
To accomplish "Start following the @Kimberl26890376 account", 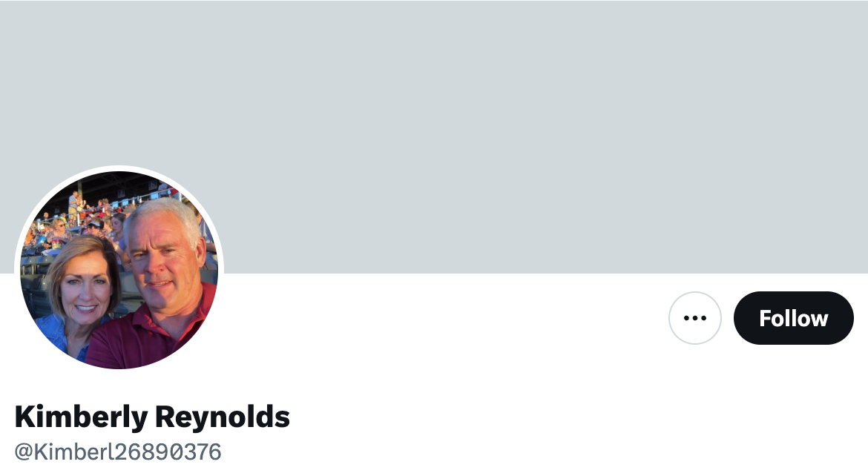I will 793,318.
